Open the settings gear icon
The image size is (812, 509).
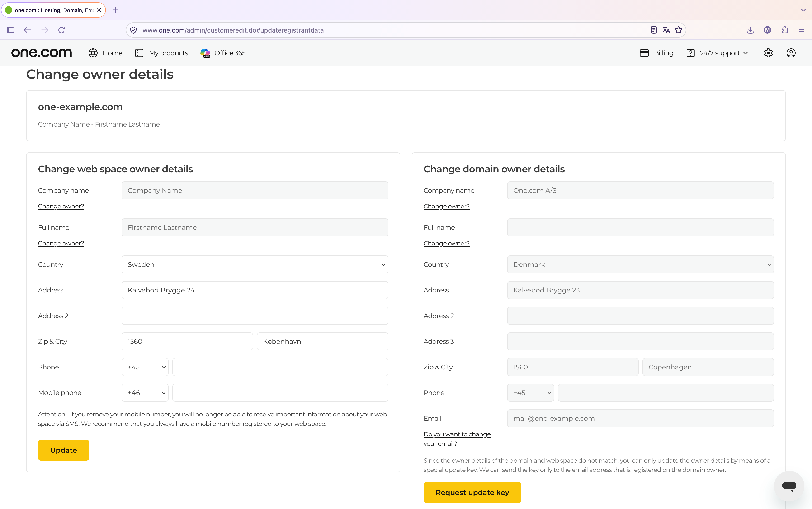[768, 53]
